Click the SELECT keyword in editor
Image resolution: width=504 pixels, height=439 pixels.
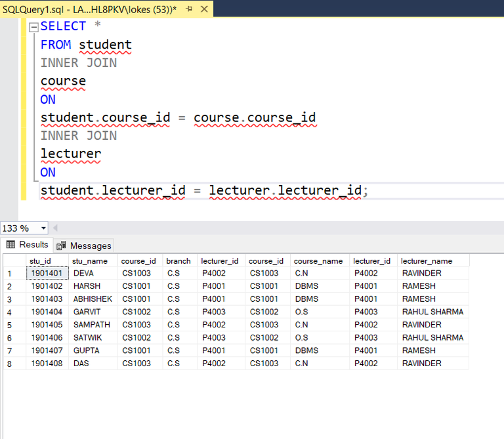coord(63,26)
